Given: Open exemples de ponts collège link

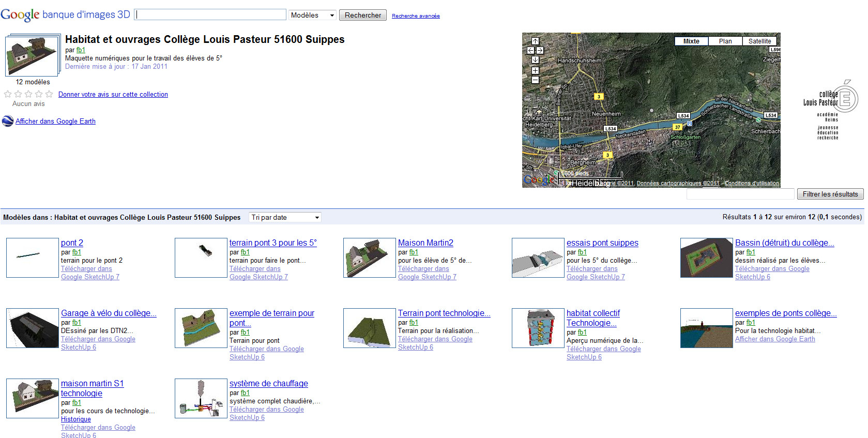Looking at the screenshot, I should (786, 313).
